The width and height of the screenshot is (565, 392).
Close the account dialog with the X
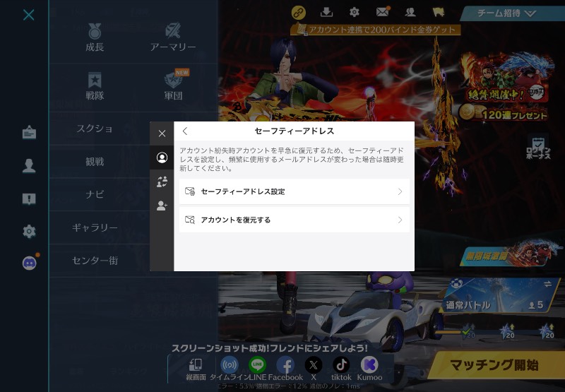162,133
